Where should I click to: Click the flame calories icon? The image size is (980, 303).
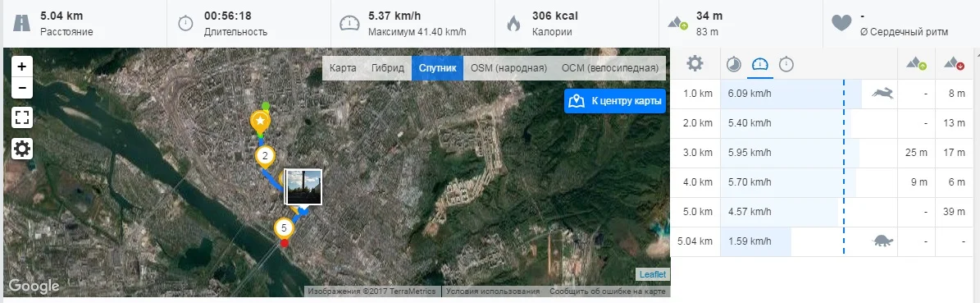pyautogui.click(x=513, y=24)
